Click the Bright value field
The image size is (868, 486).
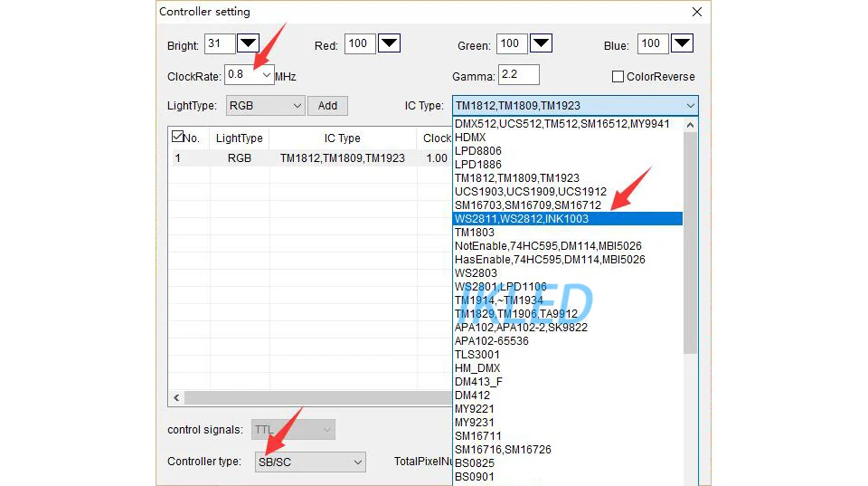(220, 43)
